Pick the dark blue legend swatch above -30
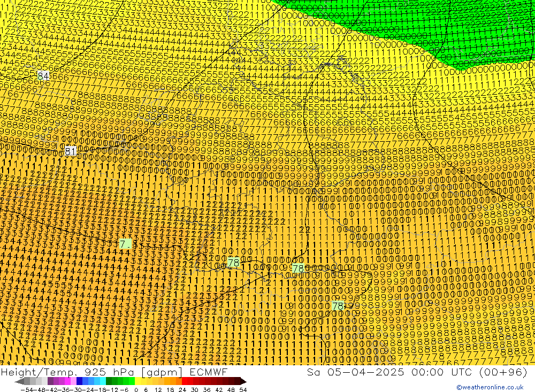 coord(79,381)
